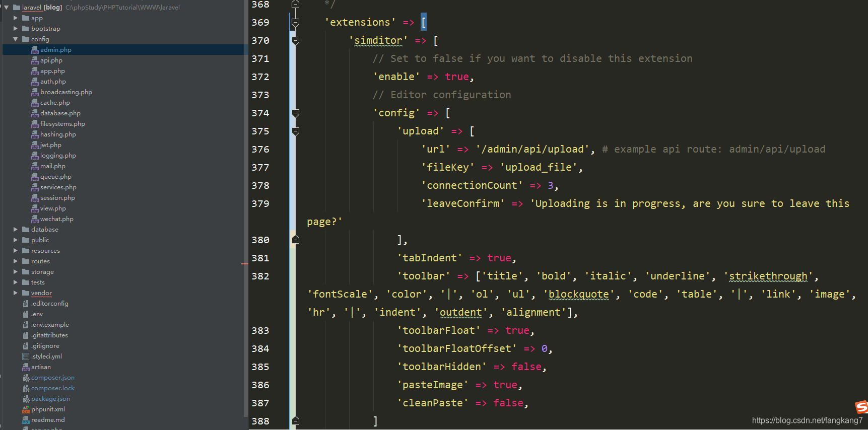
Task: Expand the public folder arrow
Action: (16, 240)
